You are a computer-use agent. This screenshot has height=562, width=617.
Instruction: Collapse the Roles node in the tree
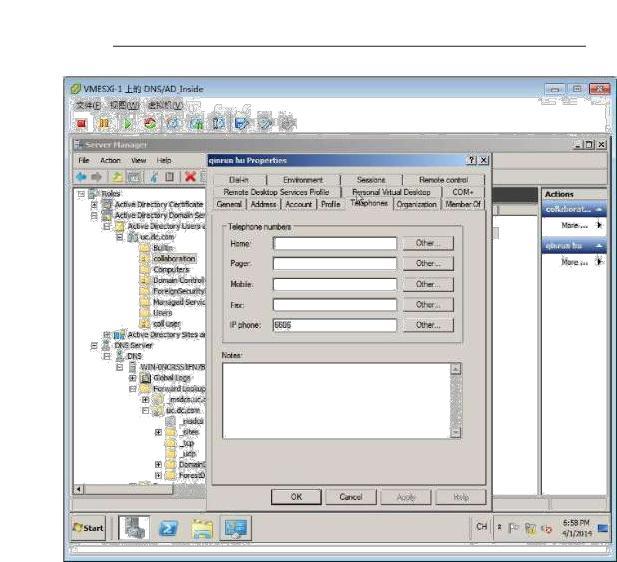click(81, 194)
